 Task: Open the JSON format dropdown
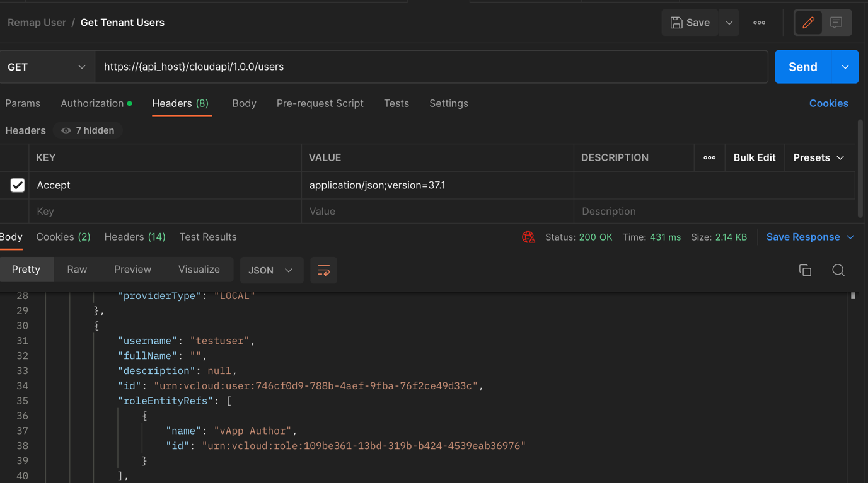pyautogui.click(x=271, y=270)
